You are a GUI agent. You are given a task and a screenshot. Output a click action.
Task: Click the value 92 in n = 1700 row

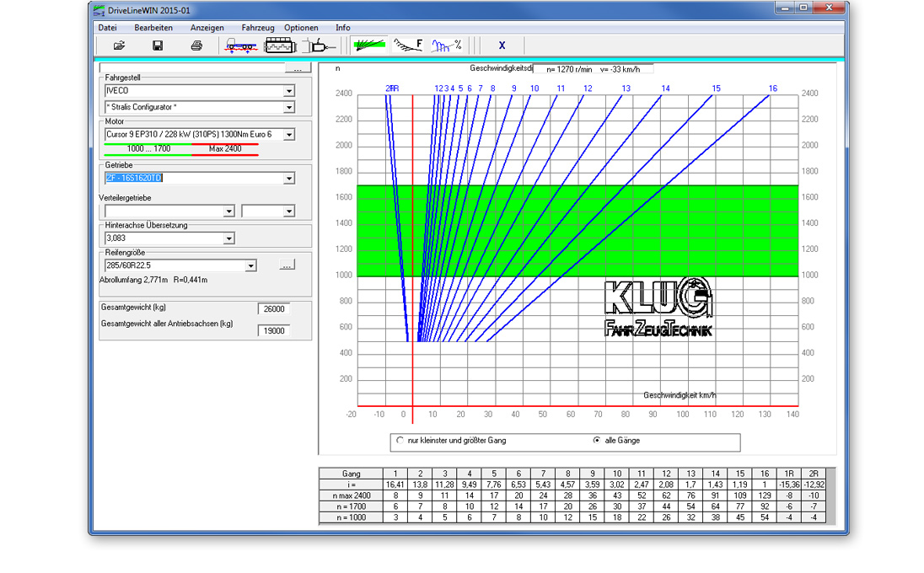765,506
